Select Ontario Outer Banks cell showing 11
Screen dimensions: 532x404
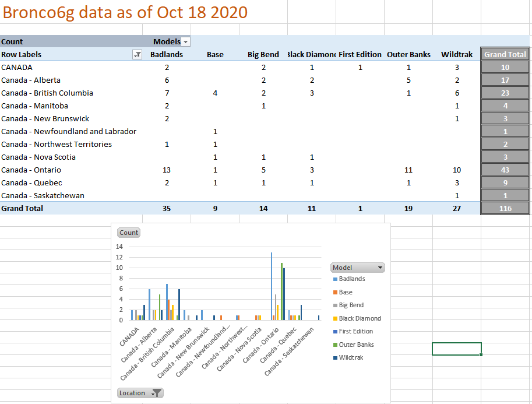408,170
